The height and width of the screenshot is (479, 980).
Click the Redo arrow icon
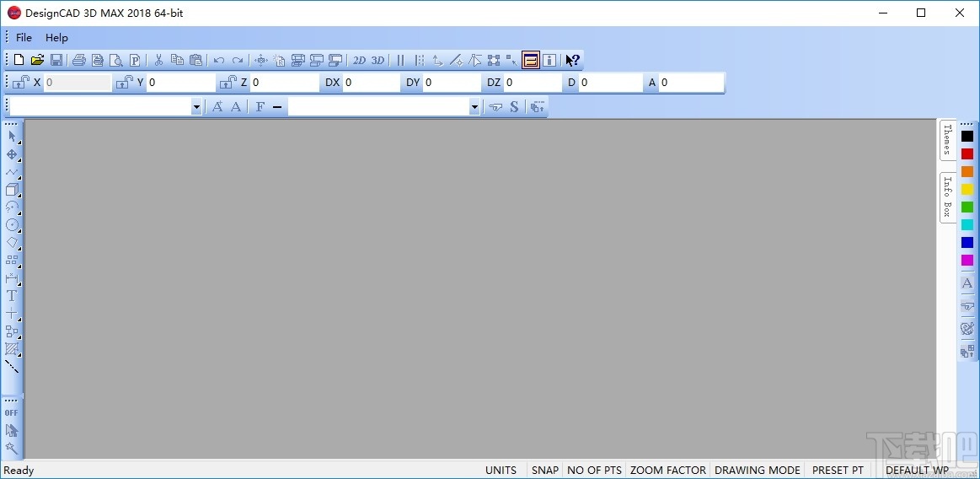pyautogui.click(x=238, y=60)
